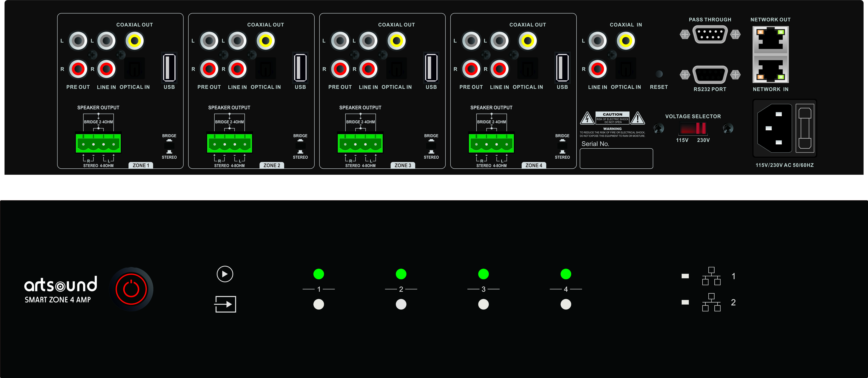The image size is (868, 378).
Task: Turn on the zone 2 green status LED
Action: pos(401,274)
